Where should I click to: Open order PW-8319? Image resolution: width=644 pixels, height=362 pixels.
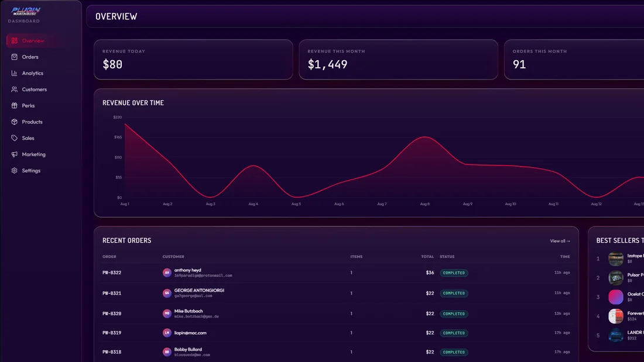[112, 333]
